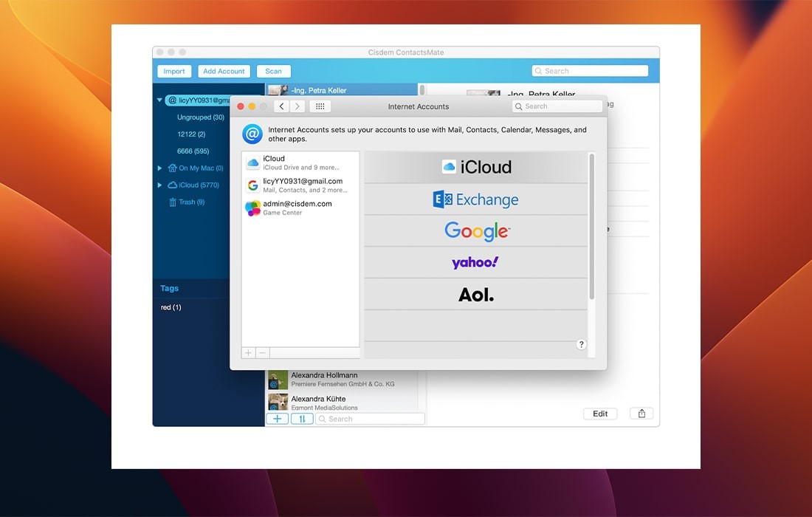Click the Scan toolbar button
Screen dimensions: 812x517
pos(273,72)
